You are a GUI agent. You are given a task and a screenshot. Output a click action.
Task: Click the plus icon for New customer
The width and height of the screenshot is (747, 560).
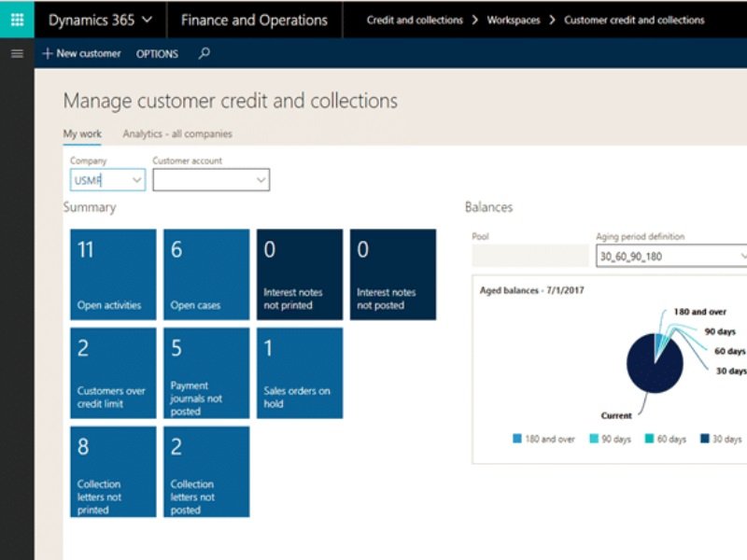tap(48, 53)
